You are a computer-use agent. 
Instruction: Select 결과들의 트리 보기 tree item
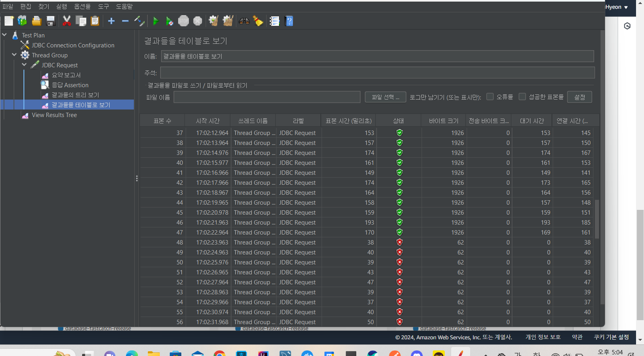75,95
